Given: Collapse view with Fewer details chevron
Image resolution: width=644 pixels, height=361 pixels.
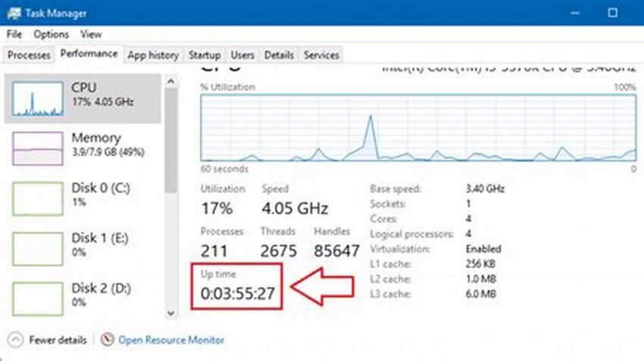Looking at the screenshot, I should [16, 340].
